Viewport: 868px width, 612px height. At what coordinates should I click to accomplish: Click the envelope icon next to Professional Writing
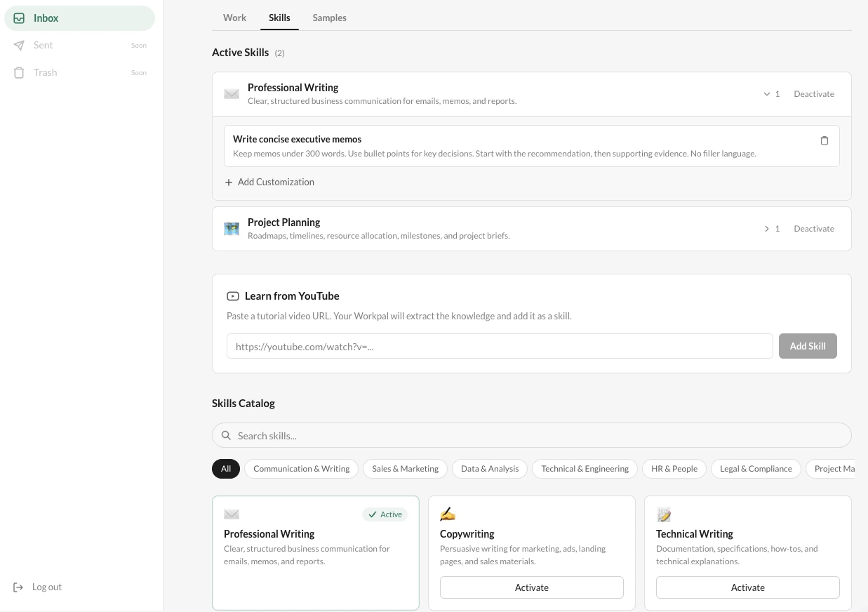pyautogui.click(x=232, y=93)
